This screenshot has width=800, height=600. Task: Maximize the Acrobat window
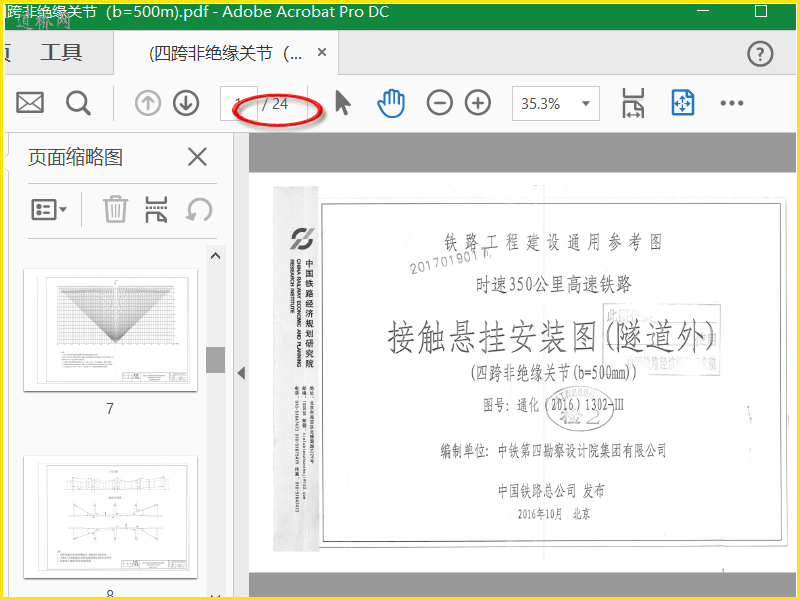pyautogui.click(x=761, y=11)
